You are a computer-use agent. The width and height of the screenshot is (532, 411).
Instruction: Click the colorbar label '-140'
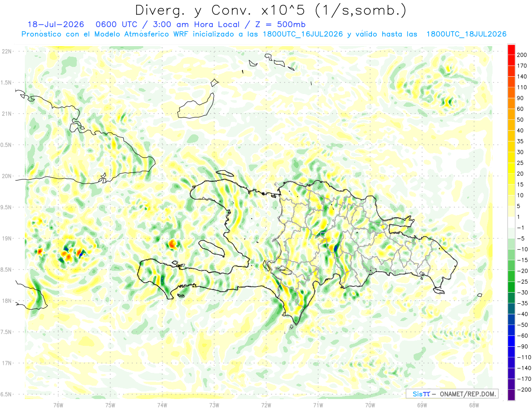click(524, 368)
